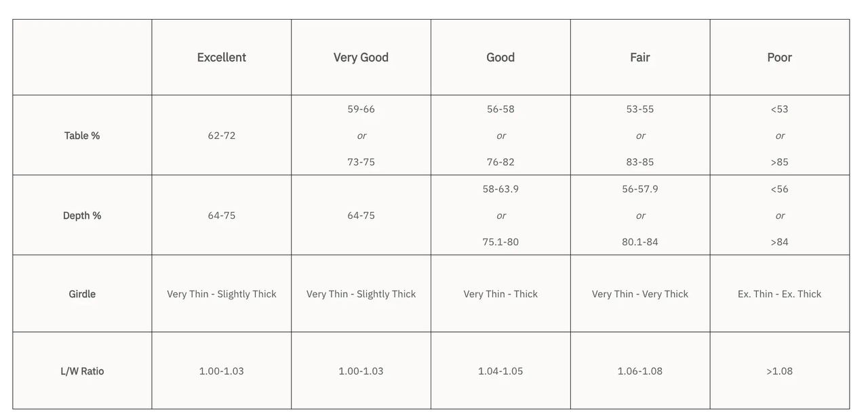The image size is (868, 416).
Task: Click the Excellent column header
Action: tap(221, 58)
